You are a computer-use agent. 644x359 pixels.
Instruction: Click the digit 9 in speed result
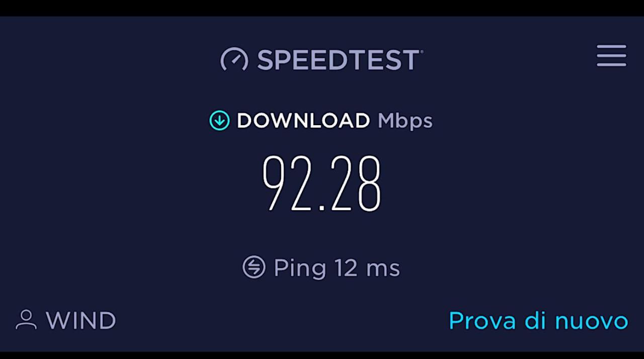pyautogui.click(x=275, y=184)
